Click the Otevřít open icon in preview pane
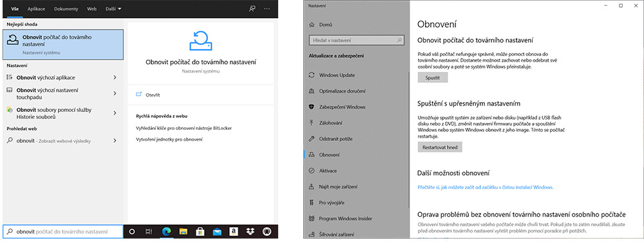The height and width of the screenshot is (245, 644). [x=138, y=95]
